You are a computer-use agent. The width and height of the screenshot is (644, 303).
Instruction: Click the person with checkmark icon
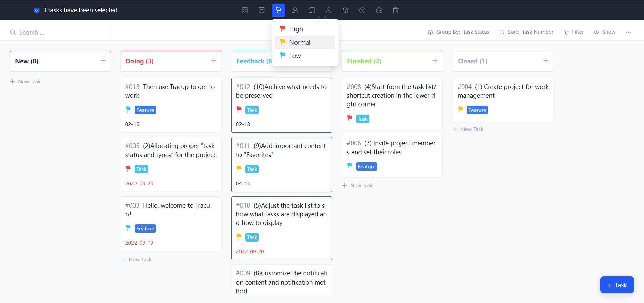(329, 10)
